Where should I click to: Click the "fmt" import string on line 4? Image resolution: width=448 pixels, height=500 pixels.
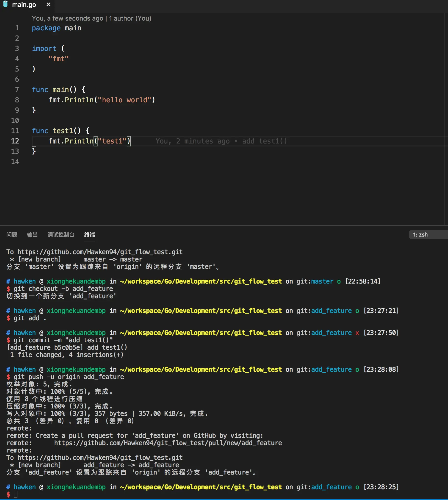pyautogui.click(x=58, y=59)
